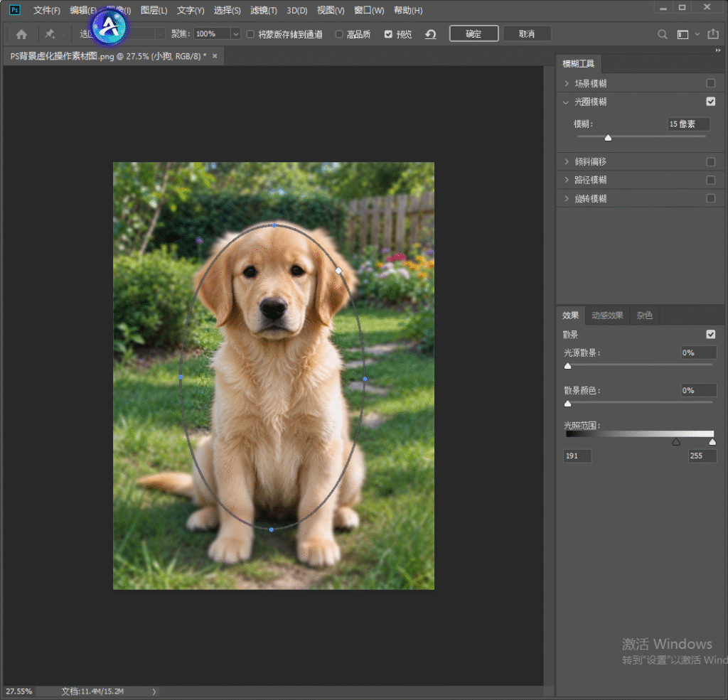
Task: Collapse the 光圈模糊 section
Action: click(x=566, y=102)
